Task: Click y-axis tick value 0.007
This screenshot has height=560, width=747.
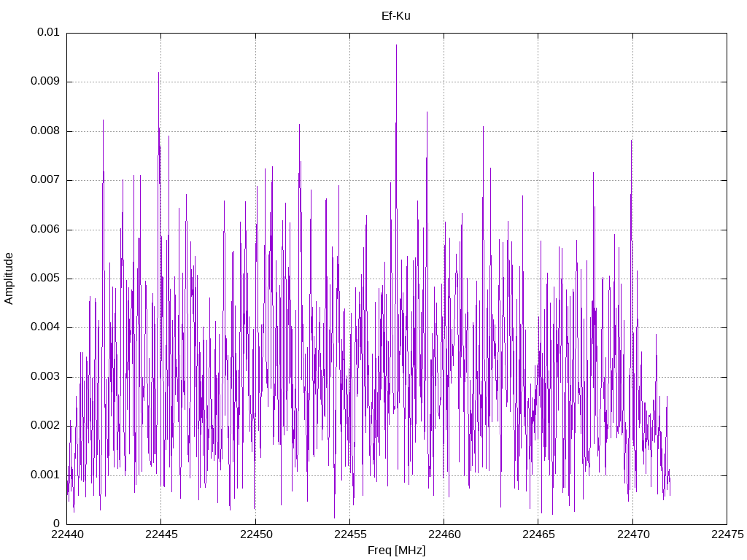Action: (45, 180)
